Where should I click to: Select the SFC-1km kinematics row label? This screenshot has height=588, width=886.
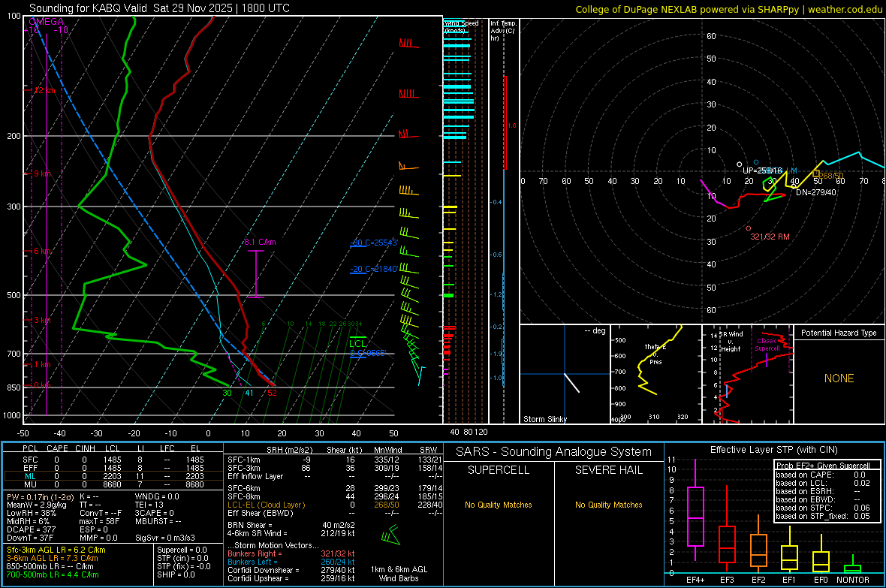point(244,460)
